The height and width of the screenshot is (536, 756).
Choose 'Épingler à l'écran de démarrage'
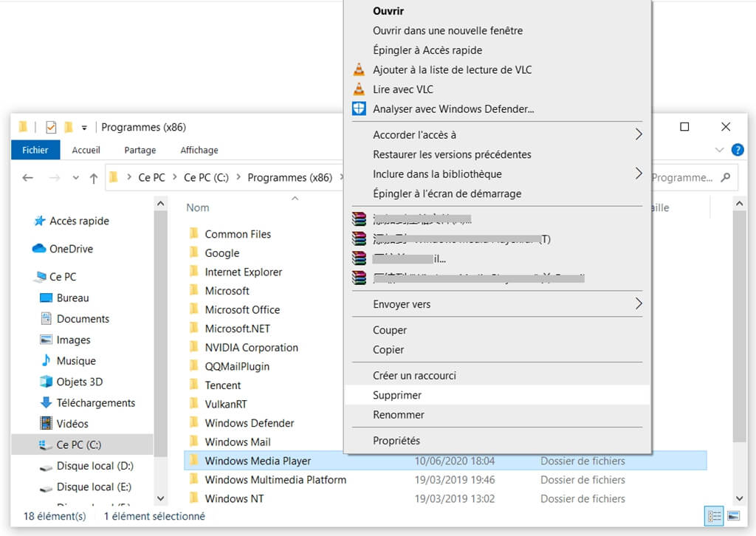coord(497,193)
